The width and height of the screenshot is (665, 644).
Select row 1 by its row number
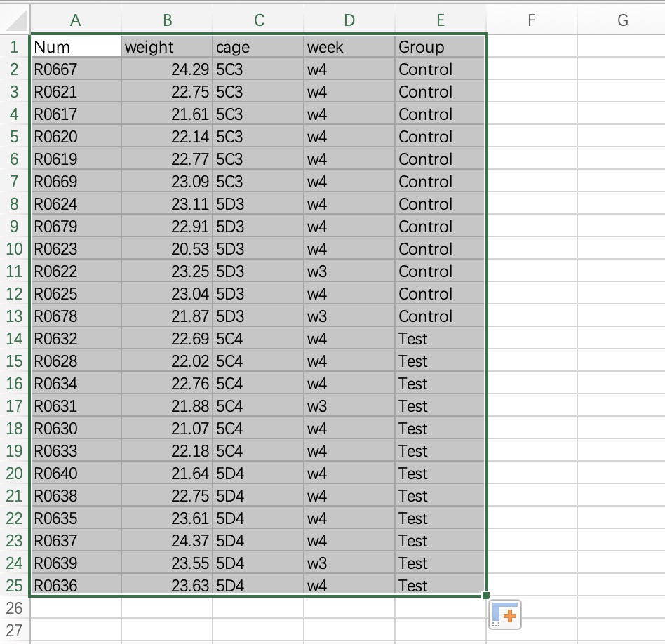point(15,47)
